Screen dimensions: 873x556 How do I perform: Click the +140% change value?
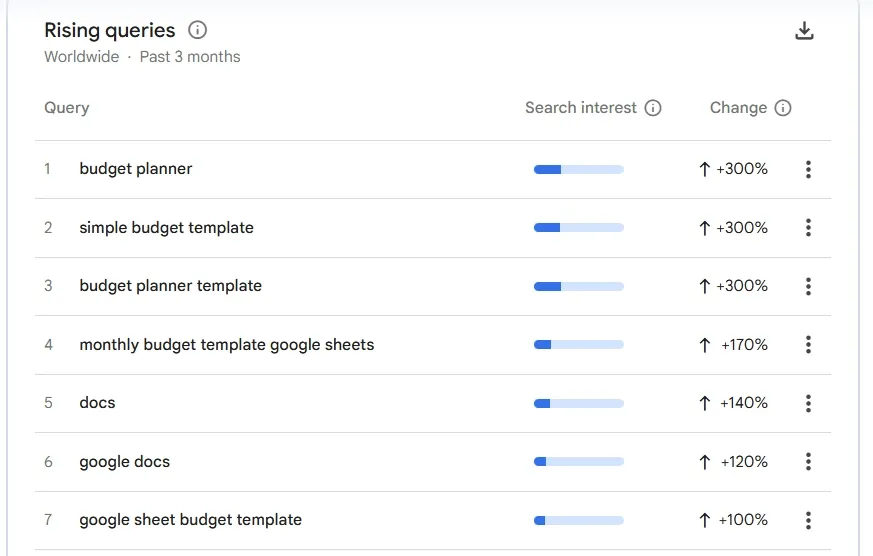[x=743, y=403]
